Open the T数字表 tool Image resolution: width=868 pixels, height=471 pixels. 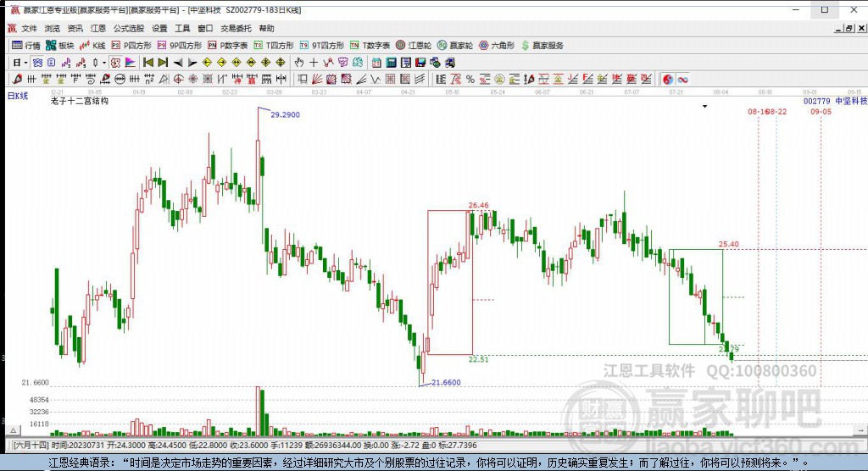tap(370, 46)
